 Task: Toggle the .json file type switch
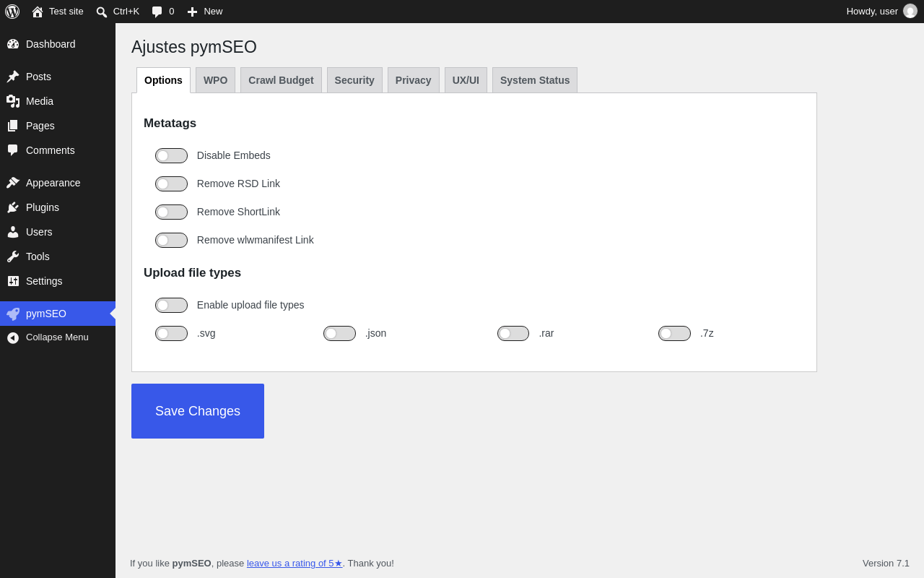(339, 333)
